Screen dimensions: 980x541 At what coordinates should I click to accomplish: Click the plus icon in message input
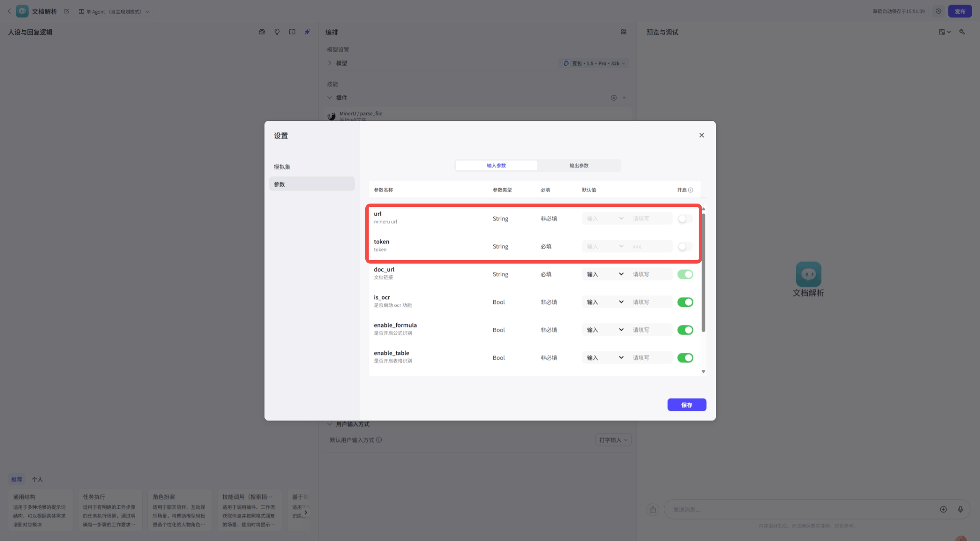click(x=943, y=510)
